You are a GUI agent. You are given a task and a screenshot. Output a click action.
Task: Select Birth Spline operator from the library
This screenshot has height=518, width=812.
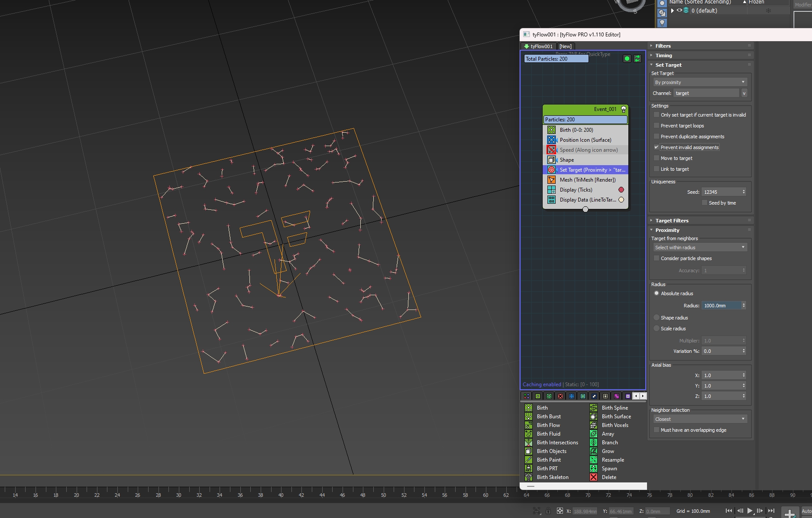(x=615, y=408)
